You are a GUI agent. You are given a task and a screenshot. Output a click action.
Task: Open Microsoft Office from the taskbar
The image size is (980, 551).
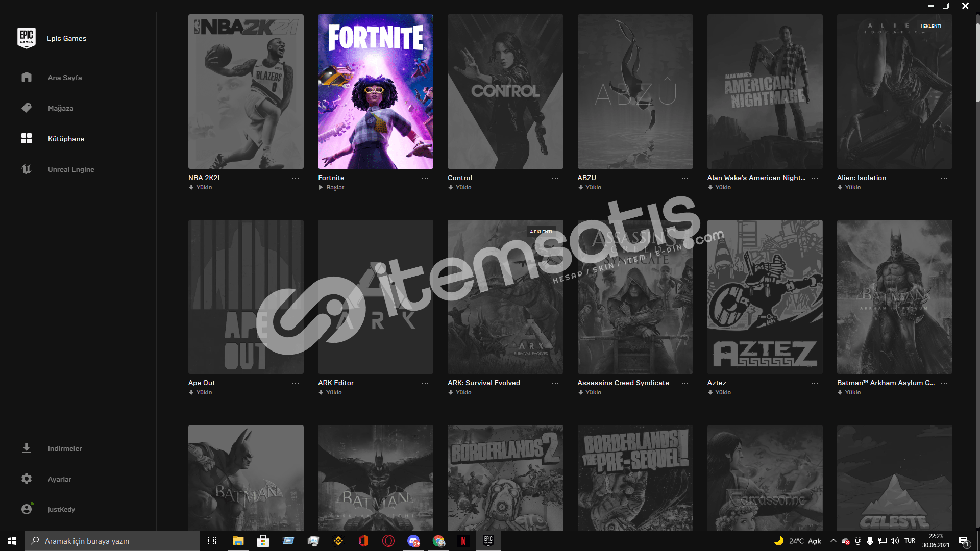[363, 541]
